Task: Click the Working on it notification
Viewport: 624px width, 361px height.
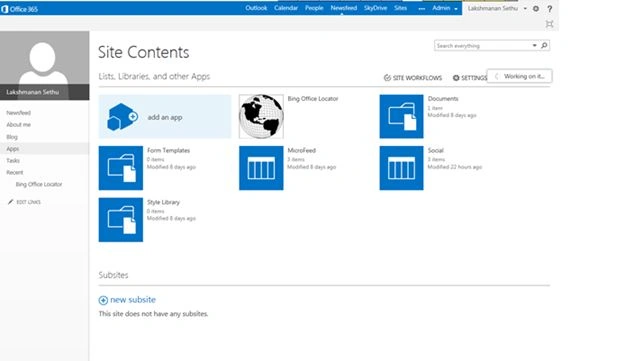Action: pyautogui.click(x=520, y=76)
